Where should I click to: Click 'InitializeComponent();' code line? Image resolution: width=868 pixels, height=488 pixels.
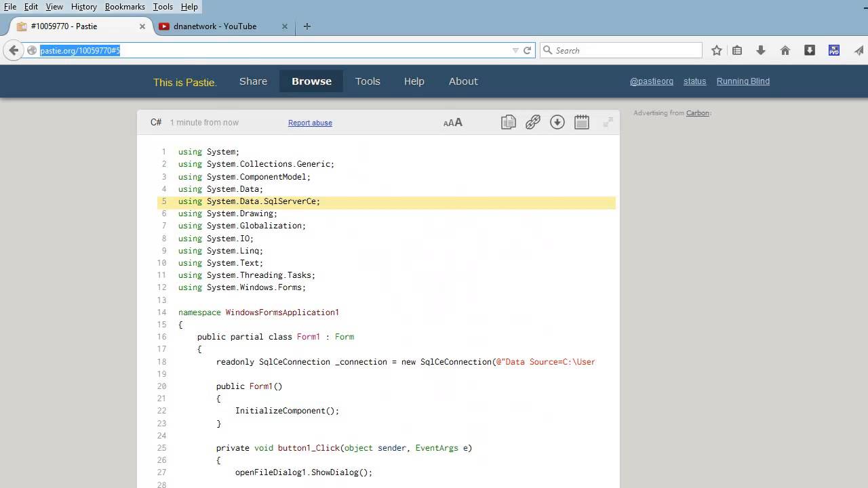pos(287,411)
